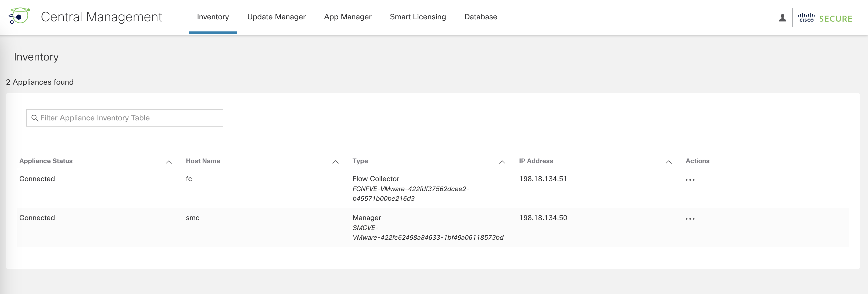The height and width of the screenshot is (294, 868).
Task: Click the Central Management title text
Action: tap(101, 17)
